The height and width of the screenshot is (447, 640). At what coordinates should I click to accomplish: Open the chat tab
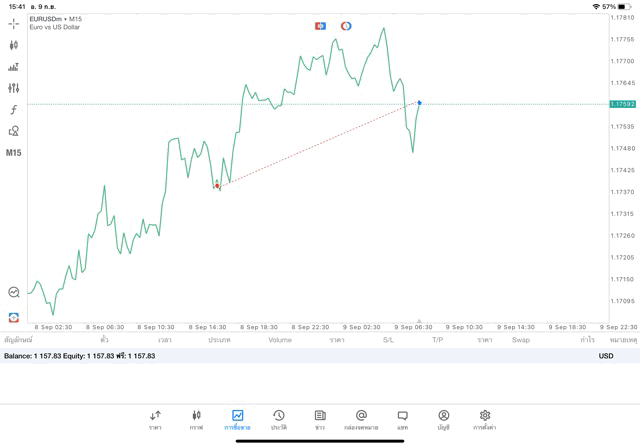click(402, 419)
